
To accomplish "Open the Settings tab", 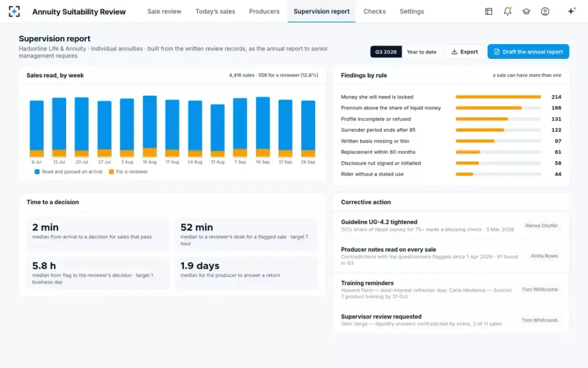I will pos(412,11).
